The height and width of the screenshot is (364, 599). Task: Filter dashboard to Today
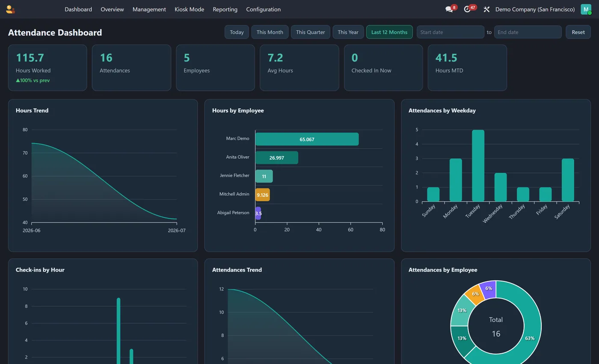coord(237,32)
